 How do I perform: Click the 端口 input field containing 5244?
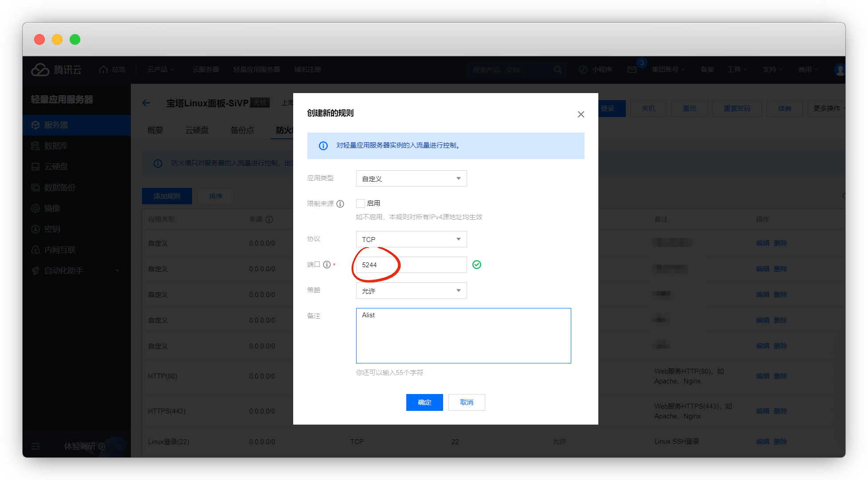click(x=411, y=265)
